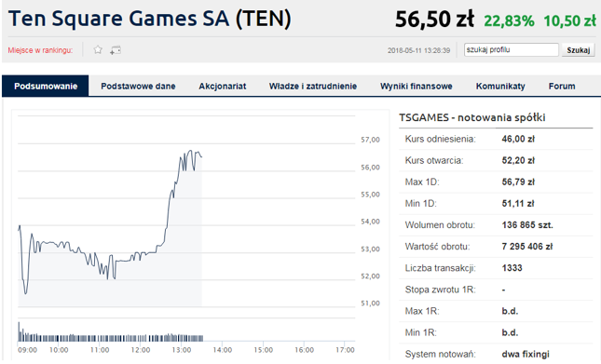Screen dimensions: 601x364
Task: Go to Wyniki finansowe tab
Action: 417,87
